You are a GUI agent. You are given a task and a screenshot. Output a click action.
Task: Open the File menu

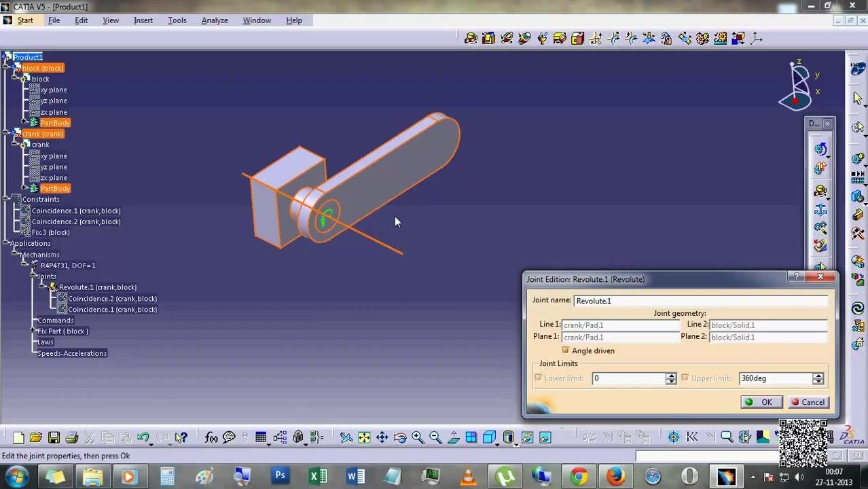coord(54,20)
